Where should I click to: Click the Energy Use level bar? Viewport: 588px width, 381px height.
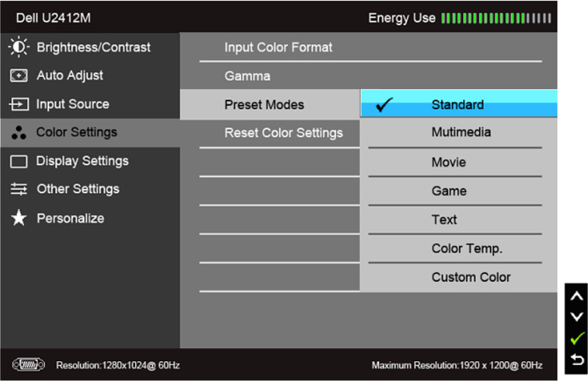[496, 18]
